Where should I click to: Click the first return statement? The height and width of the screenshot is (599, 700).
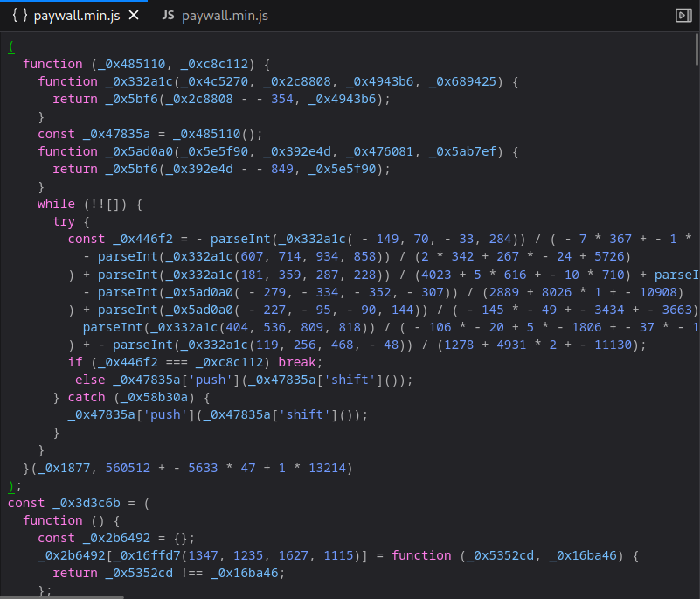point(75,99)
